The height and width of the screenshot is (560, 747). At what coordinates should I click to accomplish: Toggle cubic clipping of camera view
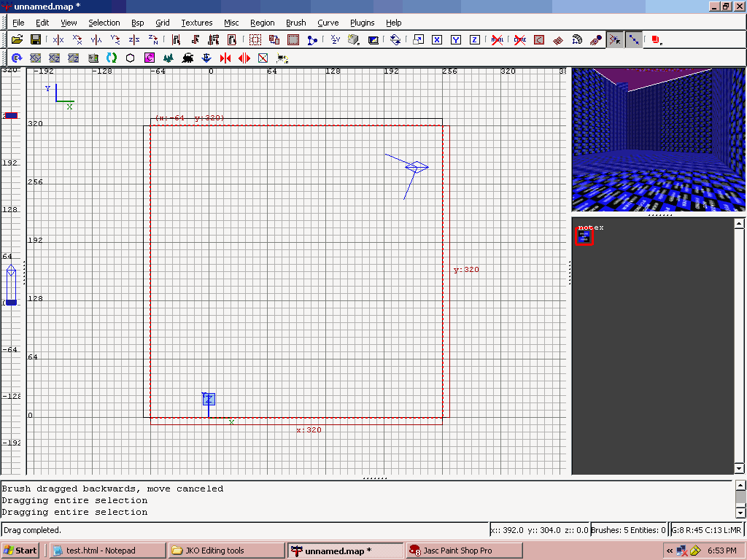(373, 40)
